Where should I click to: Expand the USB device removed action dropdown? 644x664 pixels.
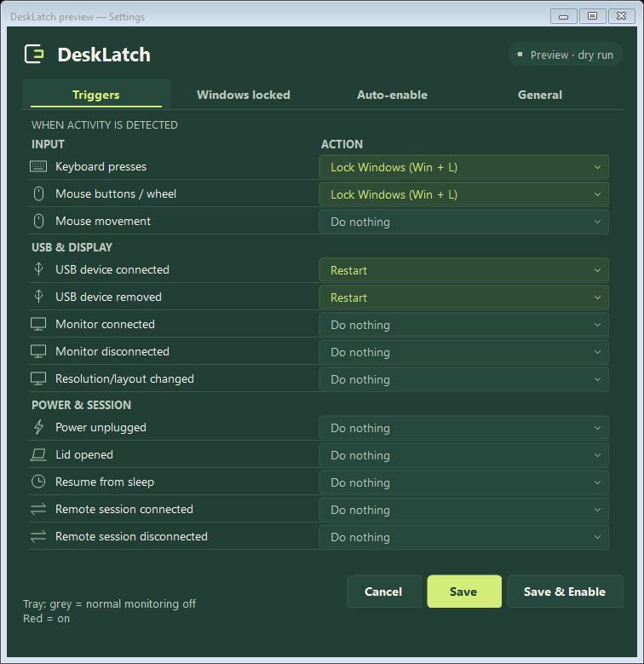click(463, 297)
